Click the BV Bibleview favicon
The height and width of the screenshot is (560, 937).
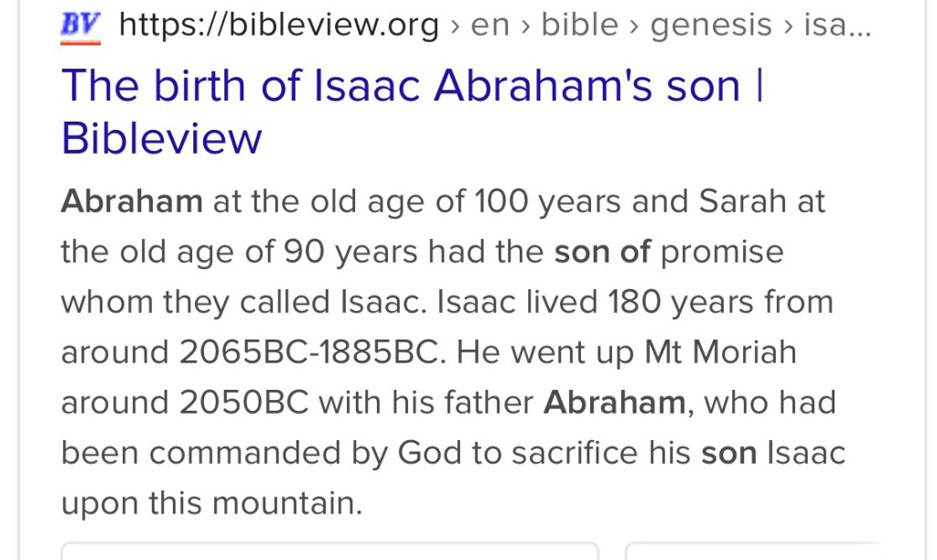(x=80, y=27)
